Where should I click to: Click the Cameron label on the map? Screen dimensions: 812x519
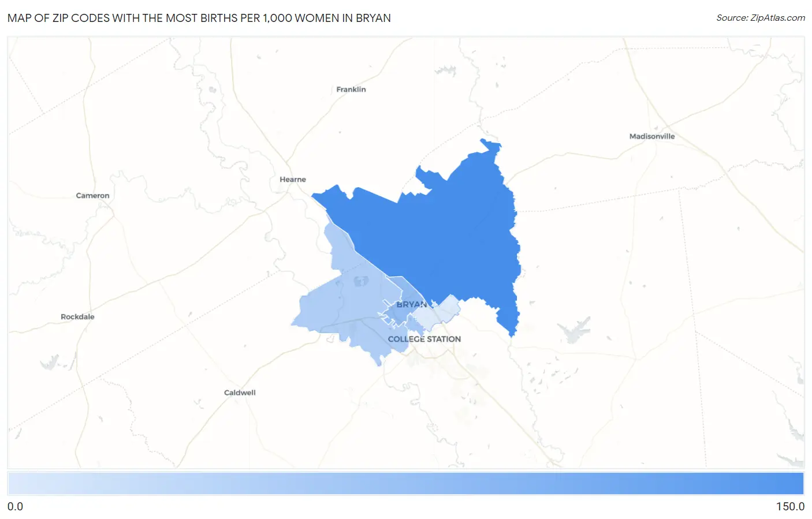92,196
